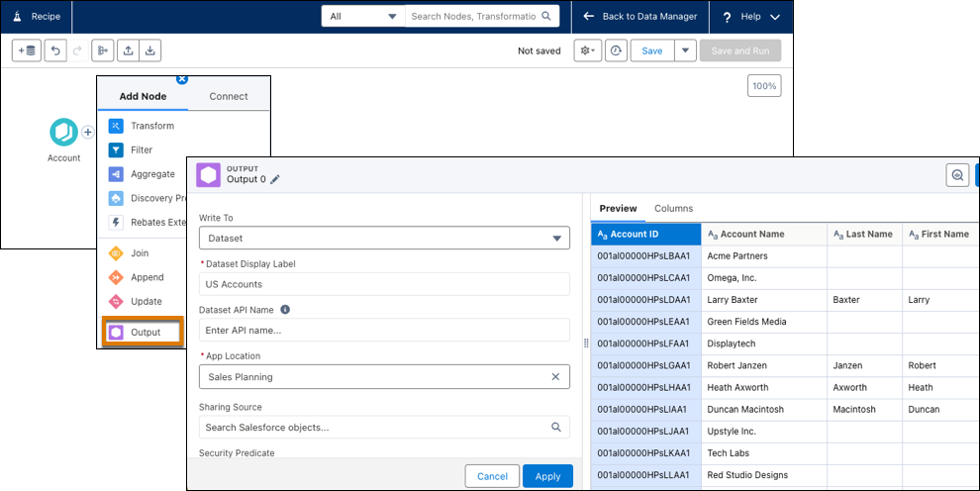Click the Discovery Predict node icon
980x491 pixels.
pyautogui.click(x=116, y=198)
